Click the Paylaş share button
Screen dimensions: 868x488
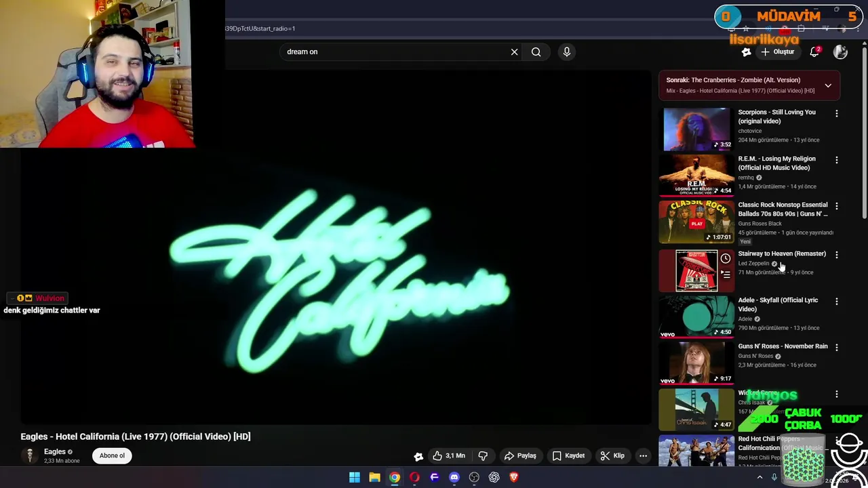(x=520, y=455)
